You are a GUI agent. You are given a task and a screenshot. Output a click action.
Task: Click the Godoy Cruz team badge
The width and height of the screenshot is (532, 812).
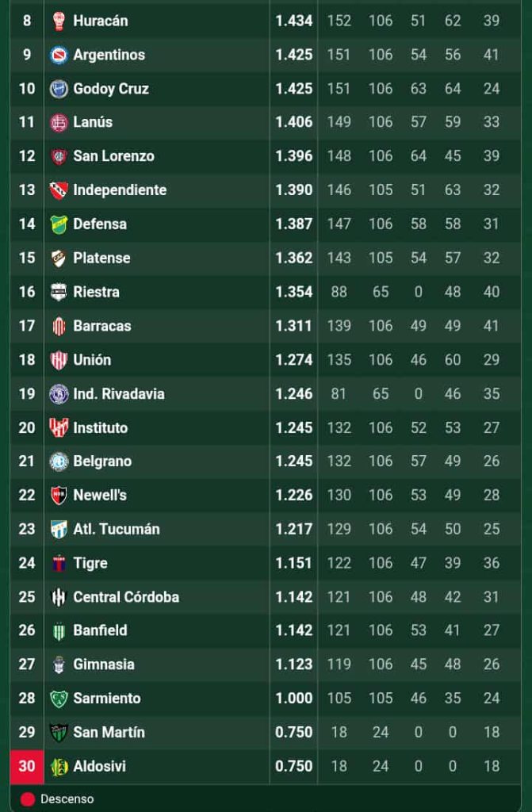pos(59,89)
